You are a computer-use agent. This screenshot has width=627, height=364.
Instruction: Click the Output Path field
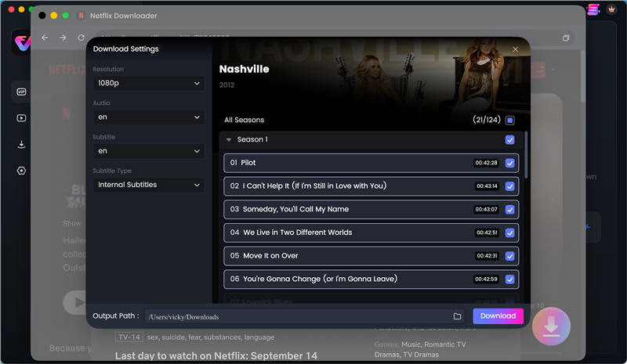[304, 316]
